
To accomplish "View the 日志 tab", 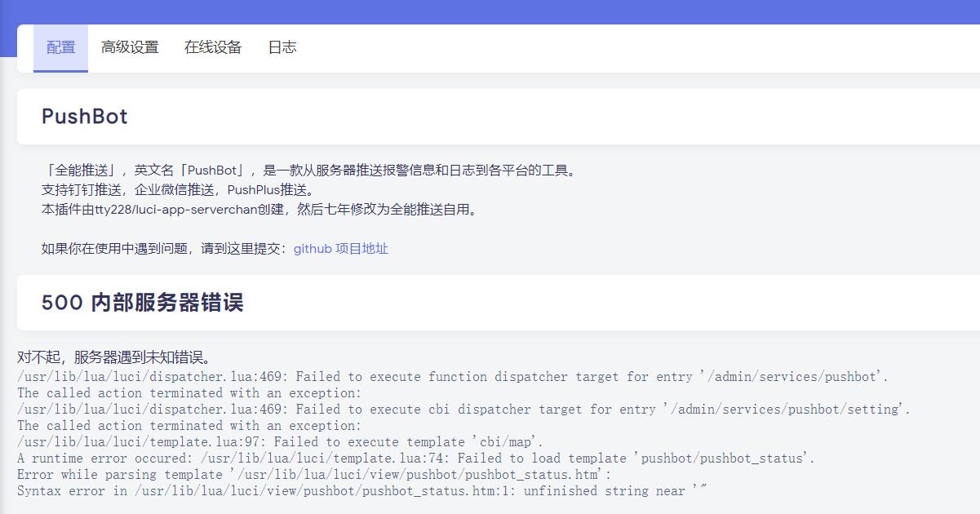I will [x=282, y=47].
